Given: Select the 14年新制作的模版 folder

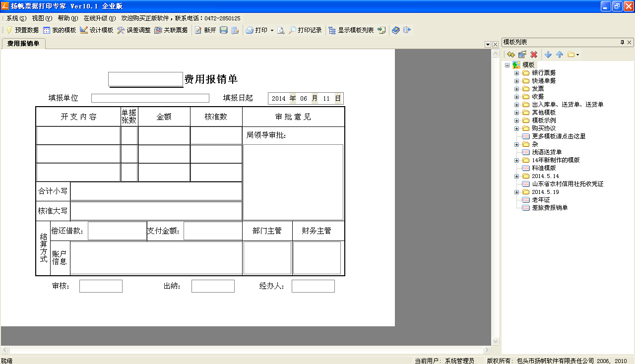Looking at the screenshot, I should coord(556,160).
